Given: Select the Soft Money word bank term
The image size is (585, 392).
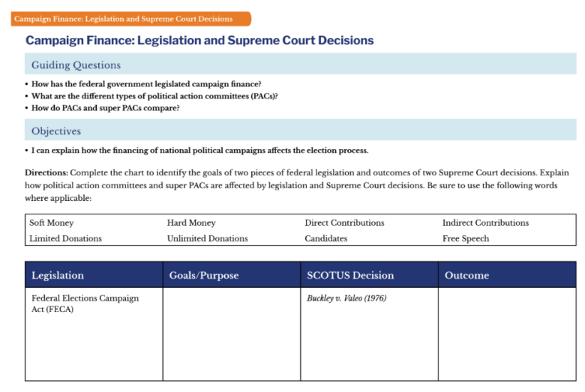Looking at the screenshot, I should click(x=52, y=223).
